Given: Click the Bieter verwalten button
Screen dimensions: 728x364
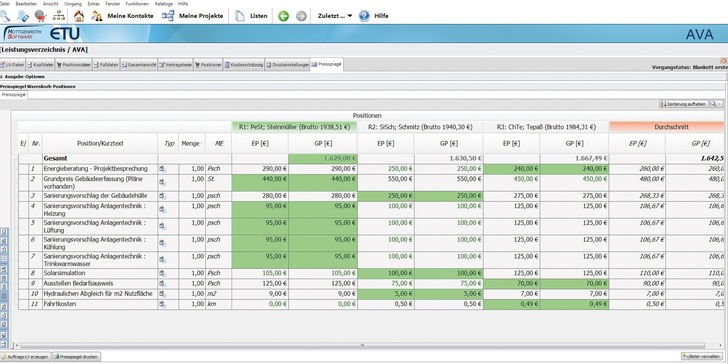Looking at the screenshot, I should 702,357.
